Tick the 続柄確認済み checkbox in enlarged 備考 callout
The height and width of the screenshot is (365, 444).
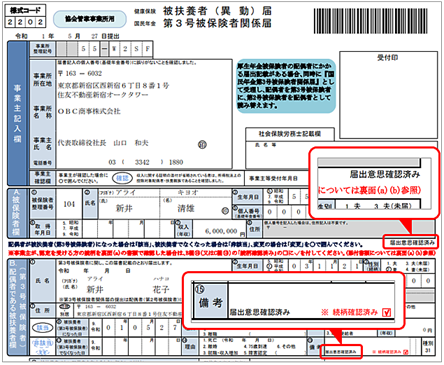click(387, 312)
